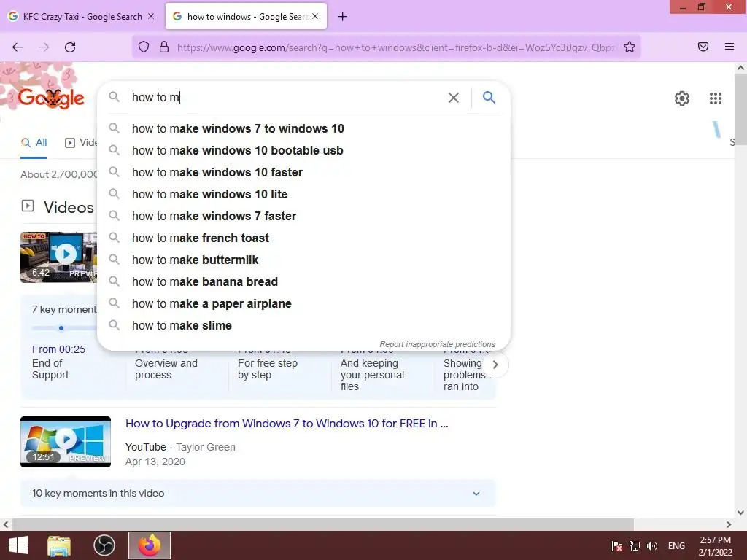This screenshot has height=560, width=747.
Task: Switch input language from ENG
Action: coord(676,546)
